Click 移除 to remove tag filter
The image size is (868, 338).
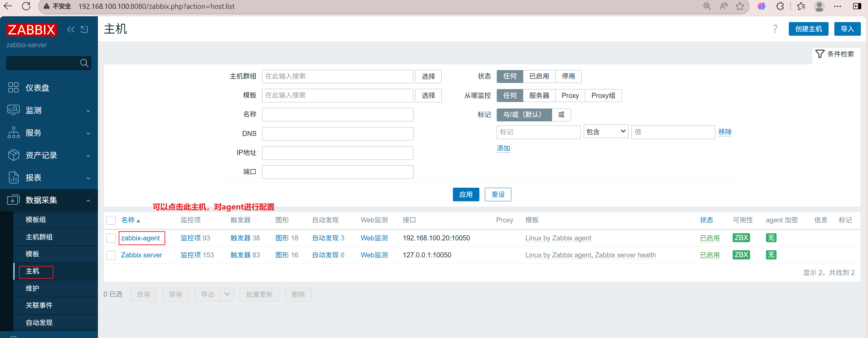(x=725, y=132)
